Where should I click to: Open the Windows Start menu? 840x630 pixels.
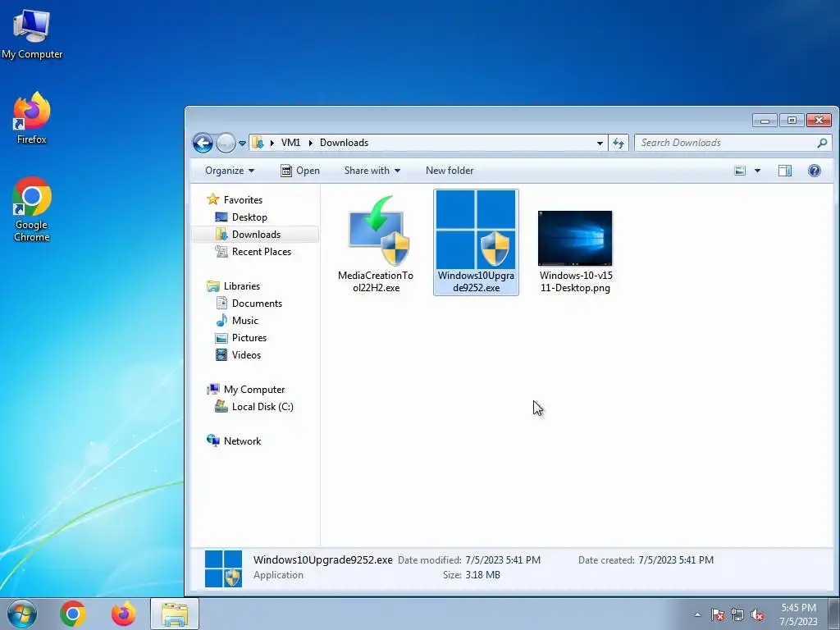pos(22,614)
